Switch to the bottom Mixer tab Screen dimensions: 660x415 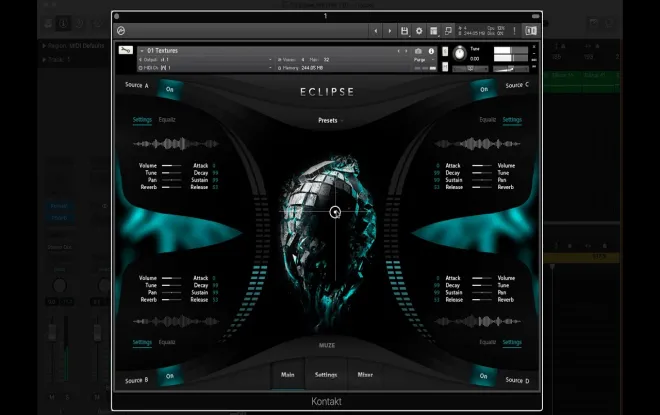tap(365, 375)
